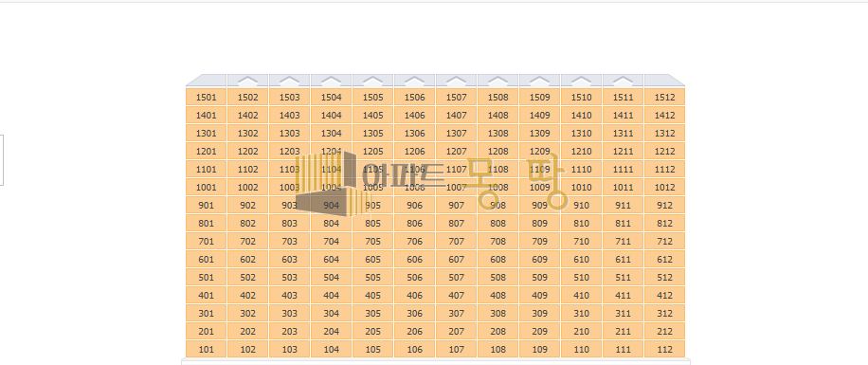Viewport: 868px width, 365px height.
Task: Choose unit 1002
Action: coord(248,187)
